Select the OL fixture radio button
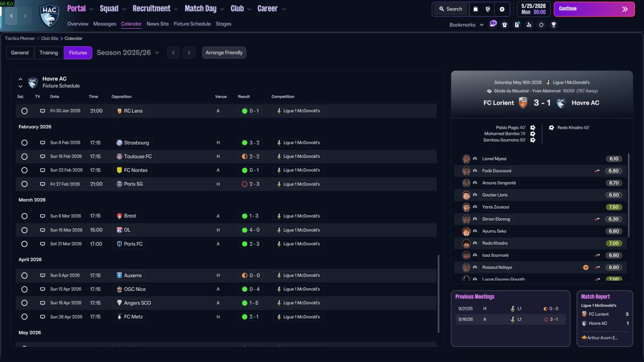The image size is (644, 362). click(x=24, y=230)
